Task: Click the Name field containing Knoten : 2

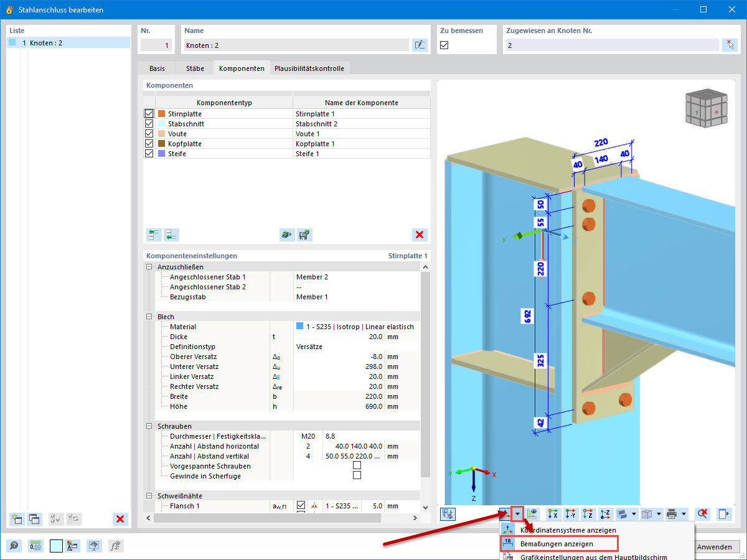Action: click(x=296, y=45)
